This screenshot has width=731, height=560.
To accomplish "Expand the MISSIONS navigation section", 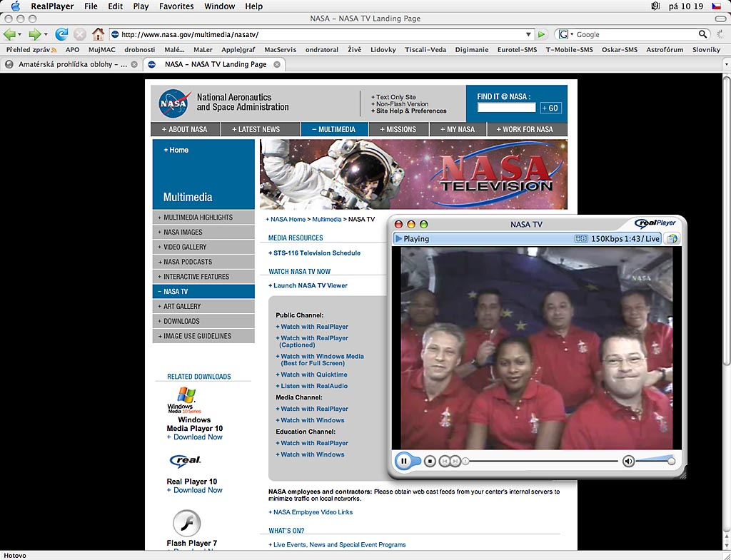I will coord(398,129).
